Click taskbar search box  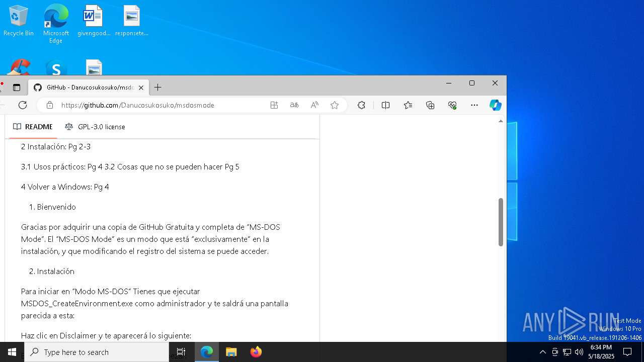coord(97,352)
